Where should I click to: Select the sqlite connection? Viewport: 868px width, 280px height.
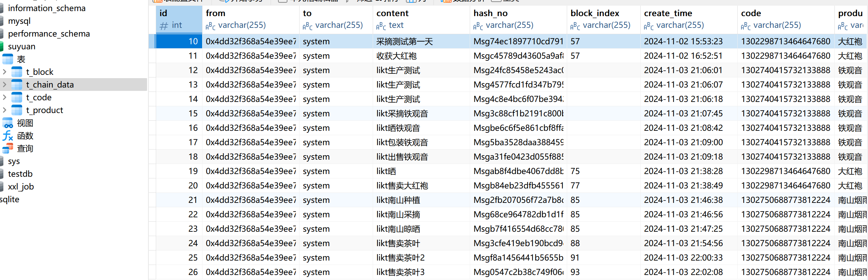[10, 200]
